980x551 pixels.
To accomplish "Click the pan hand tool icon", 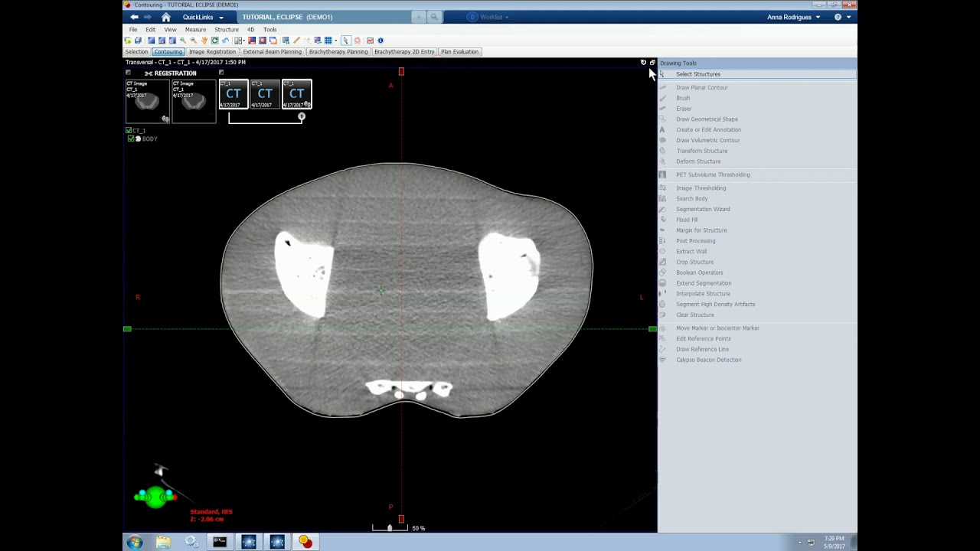I will (x=204, y=41).
